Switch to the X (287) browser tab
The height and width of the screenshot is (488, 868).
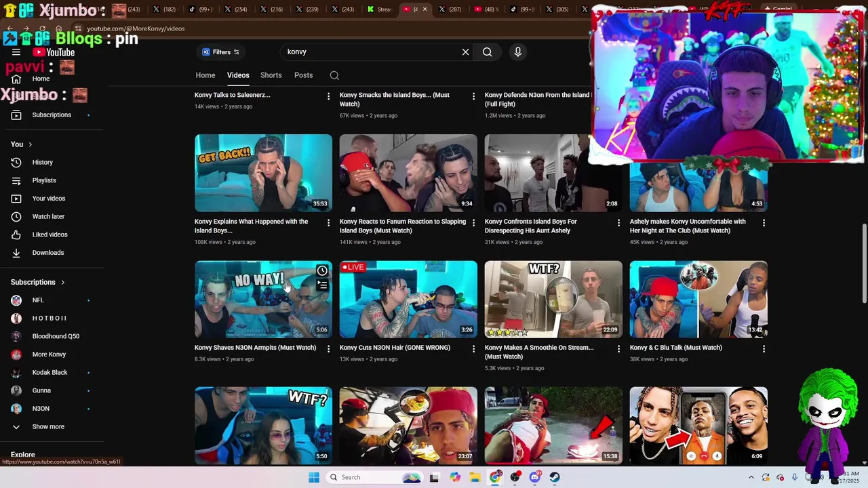pyautogui.click(x=450, y=9)
